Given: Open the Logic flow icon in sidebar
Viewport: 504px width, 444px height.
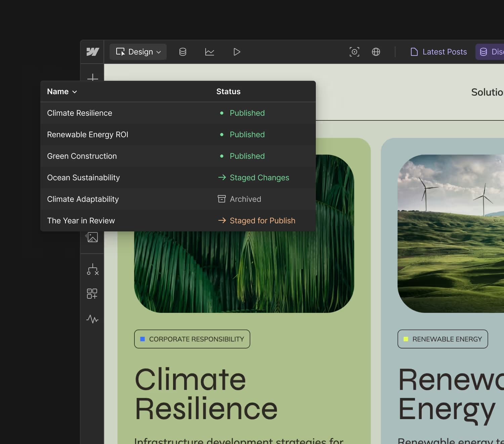Looking at the screenshot, I should click(93, 269).
